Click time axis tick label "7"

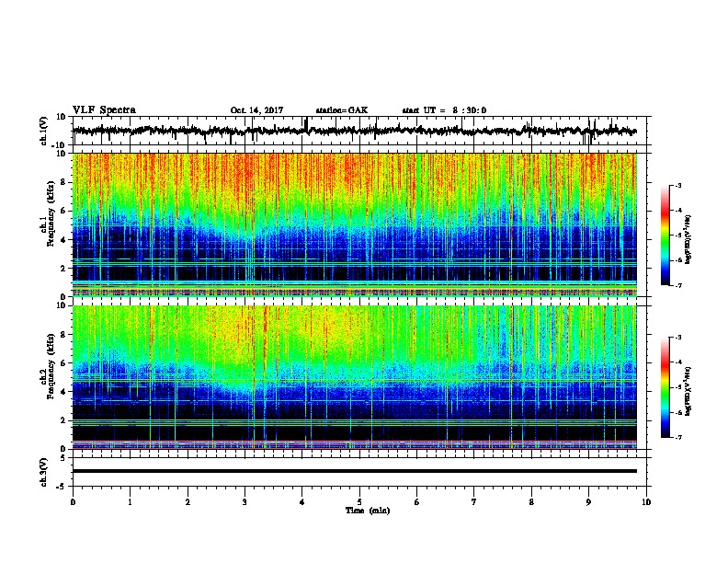(474, 501)
